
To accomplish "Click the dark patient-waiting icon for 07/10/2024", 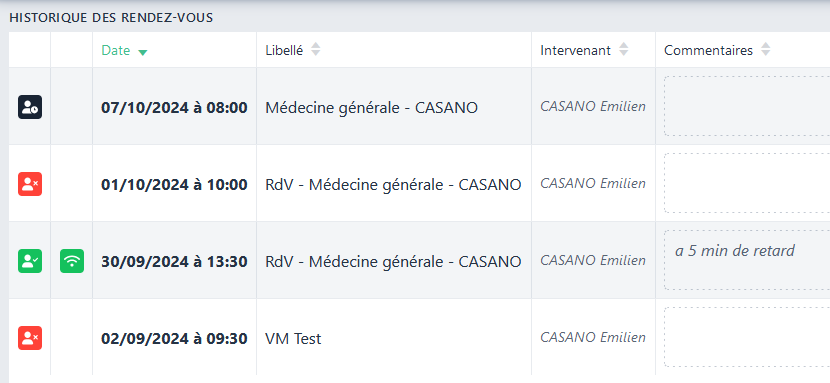I will pyautogui.click(x=30, y=107).
